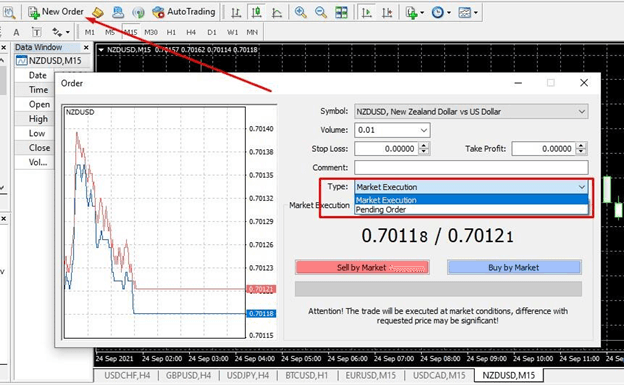
Task: Tile chart windows icon
Action: 341,12
